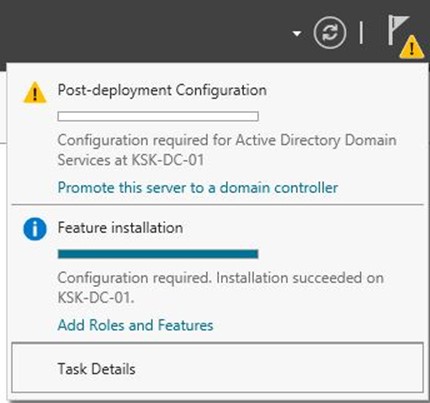Open Task Details
Viewport: 430px width, 403px height.
(217, 368)
